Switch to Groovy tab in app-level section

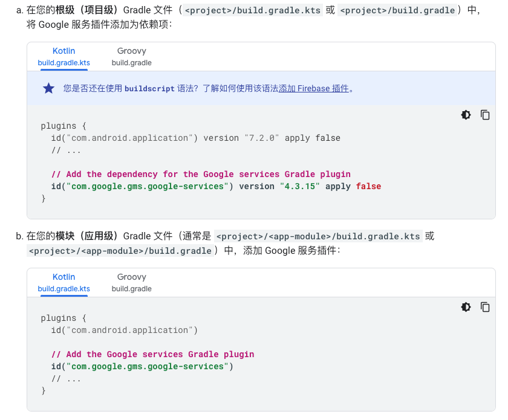coord(132,283)
